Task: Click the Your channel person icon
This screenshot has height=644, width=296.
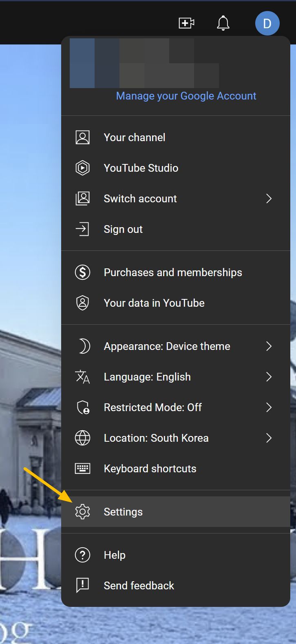Action: (x=82, y=137)
